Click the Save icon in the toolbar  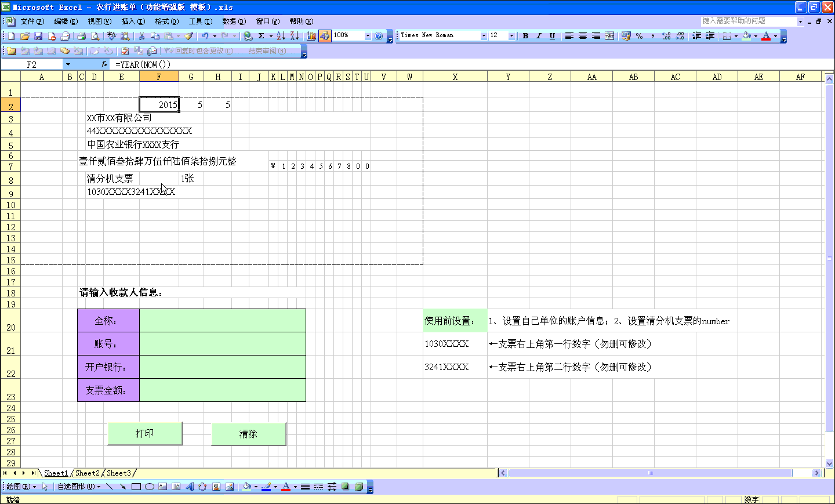38,36
